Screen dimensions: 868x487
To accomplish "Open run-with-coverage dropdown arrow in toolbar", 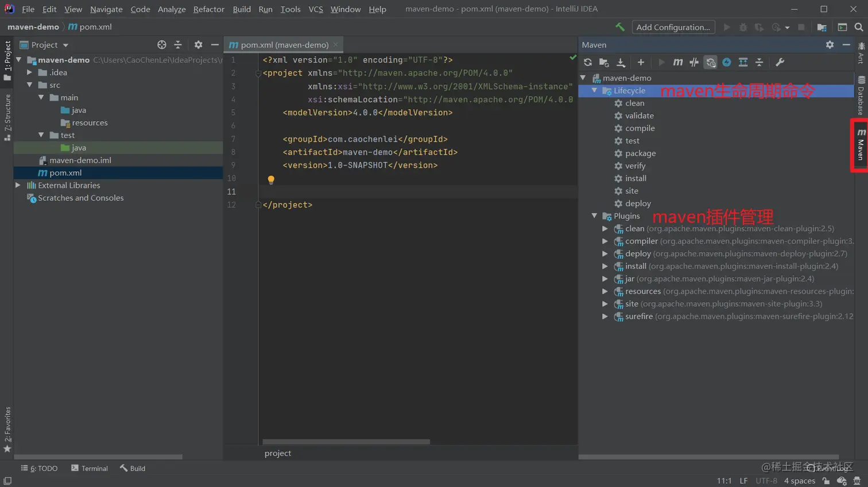I will click(x=787, y=28).
